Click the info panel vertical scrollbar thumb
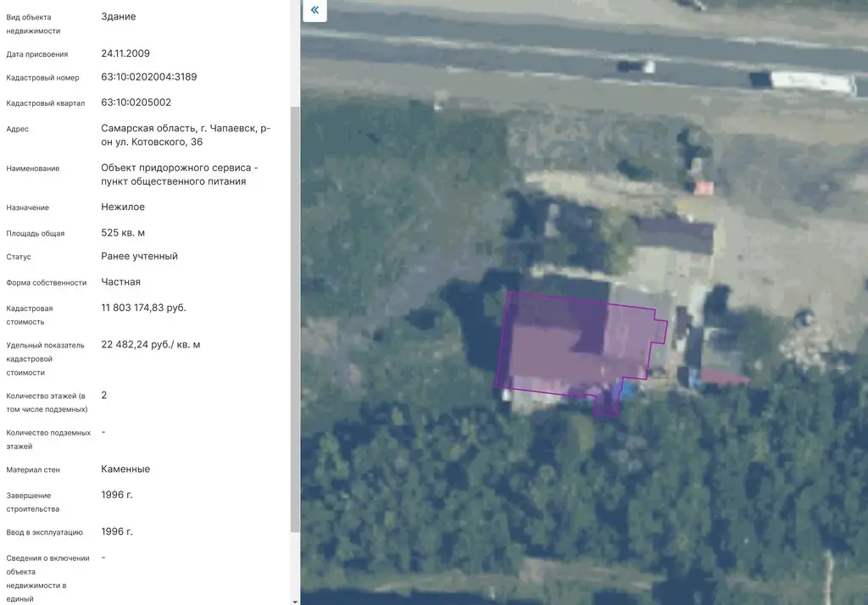The width and height of the screenshot is (868, 605). 294,319
